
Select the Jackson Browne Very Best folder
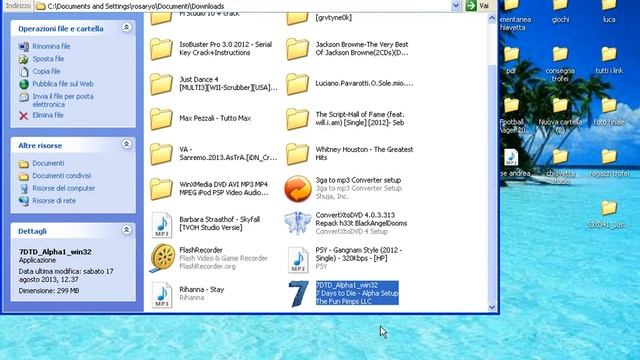(x=297, y=49)
